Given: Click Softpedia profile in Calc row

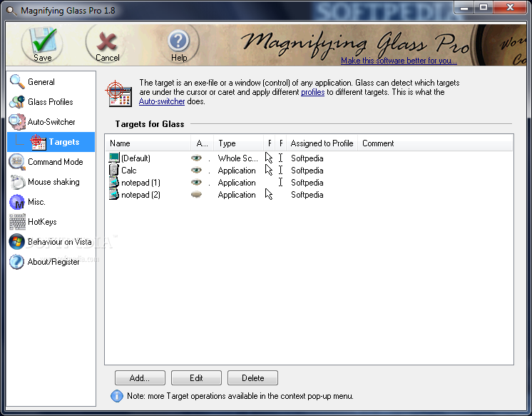Looking at the screenshot, I should (307, 170).
